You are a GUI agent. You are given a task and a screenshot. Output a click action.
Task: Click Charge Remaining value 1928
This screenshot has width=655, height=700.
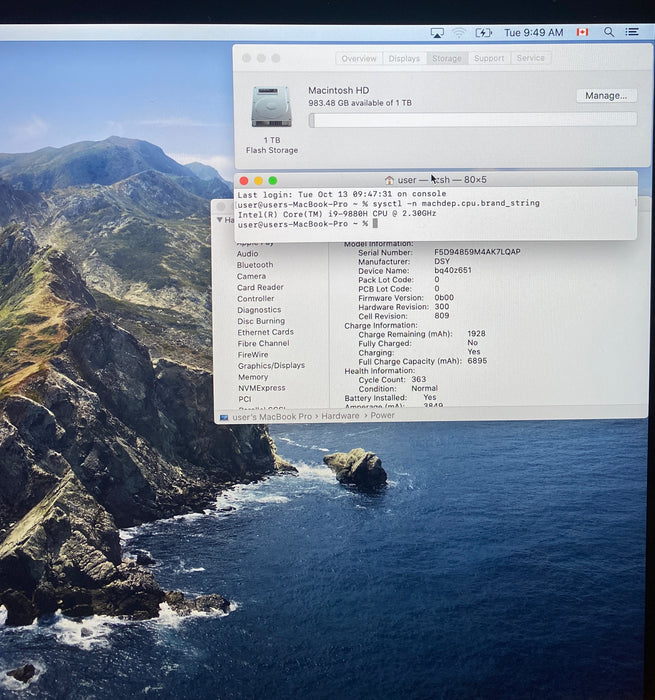(x=476, y=333)
